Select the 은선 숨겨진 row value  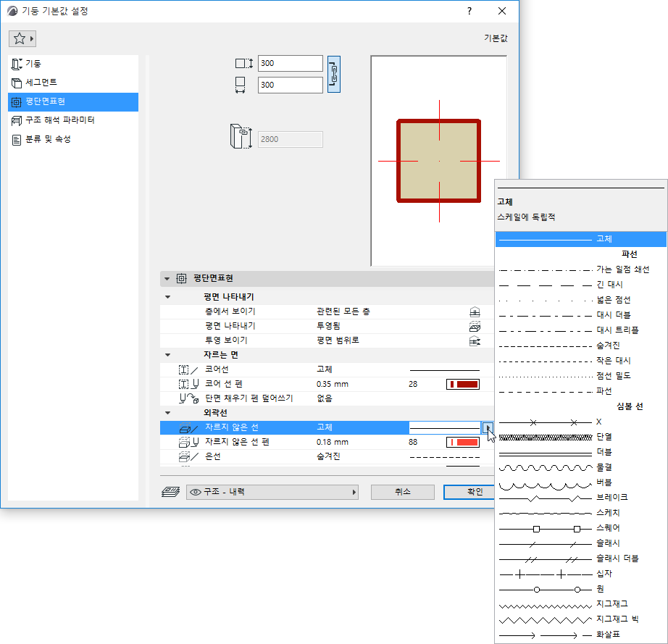tap(328, 456)
